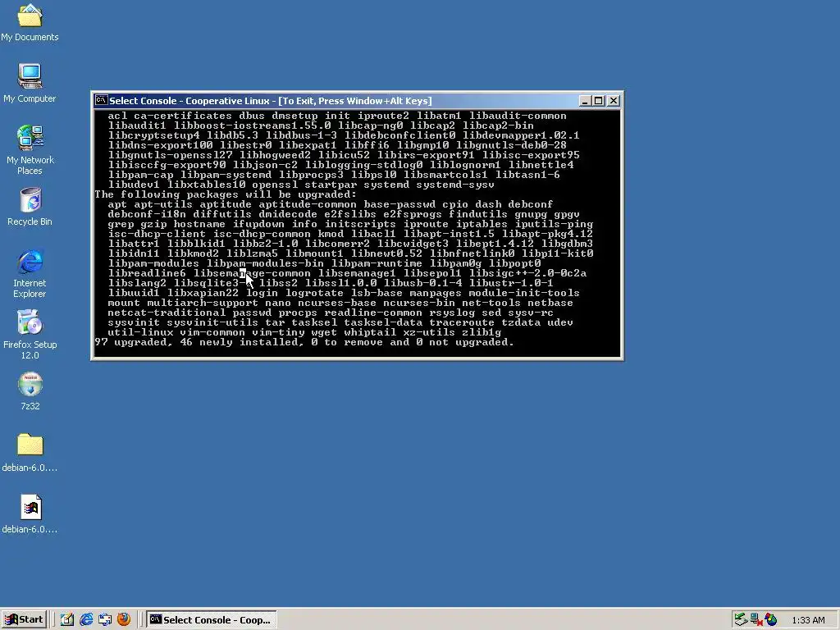
Task: Click the Select Console taskbar button
Action: tap(212, 619)
